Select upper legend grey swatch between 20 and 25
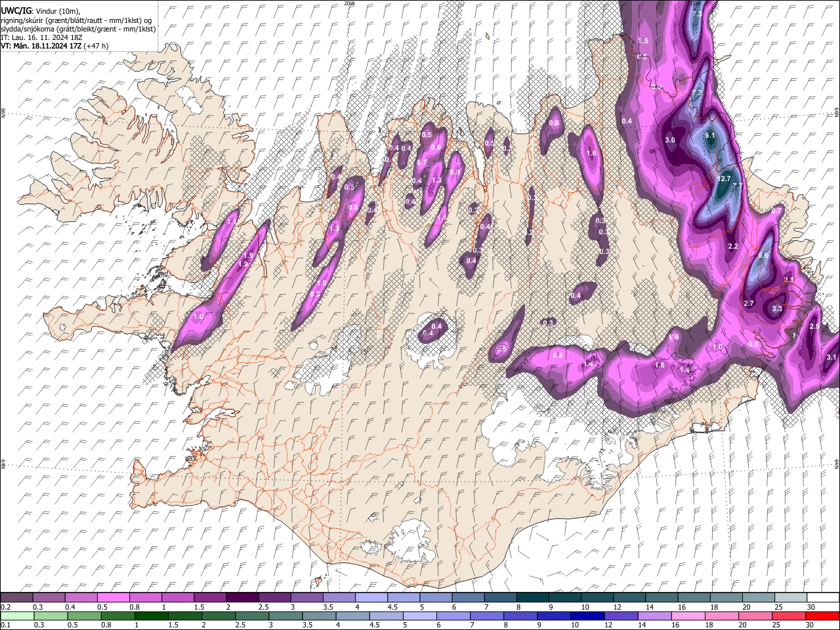The image size is (840, 630). pos(759,597)
